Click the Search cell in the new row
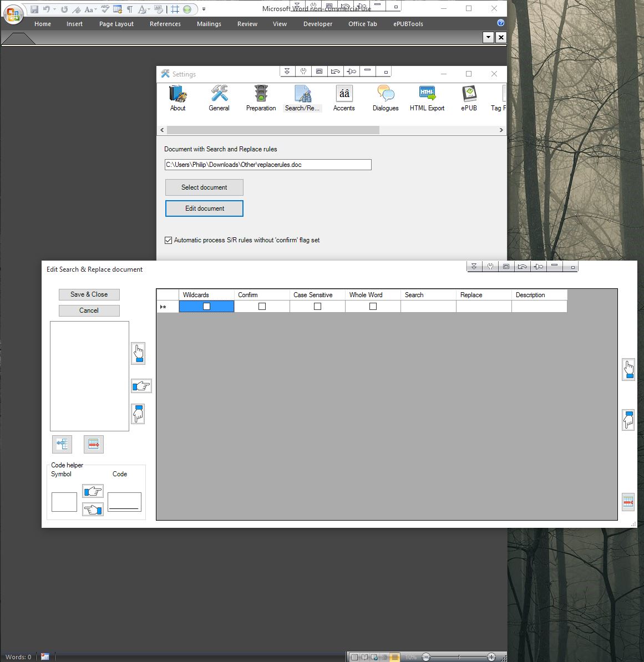 pyautogui.click(x=428, y=307)
